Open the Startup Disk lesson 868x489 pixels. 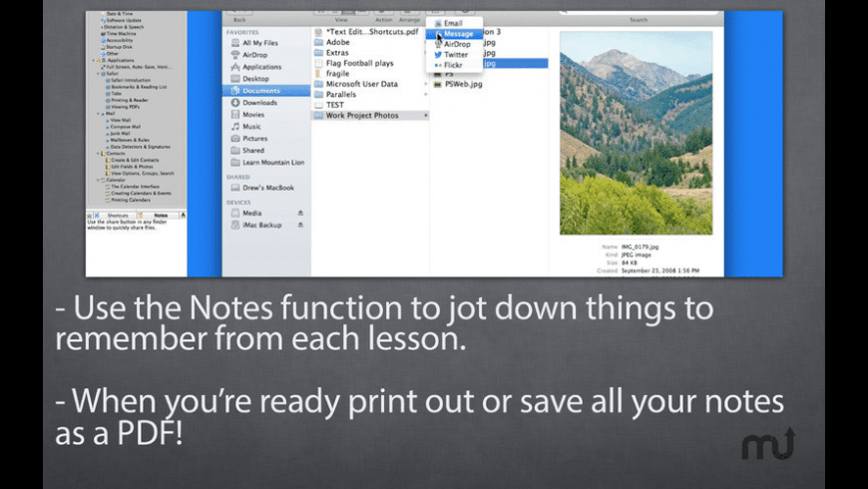119,47
